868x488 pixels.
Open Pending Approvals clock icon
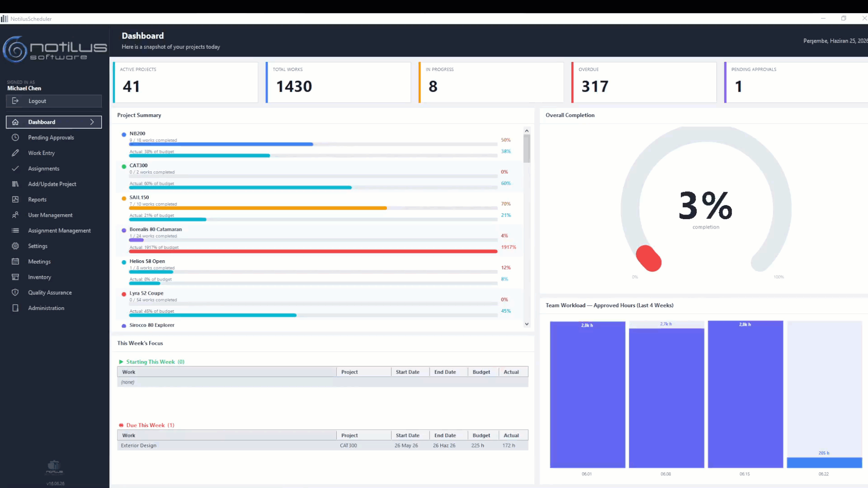tap(15, 137)
